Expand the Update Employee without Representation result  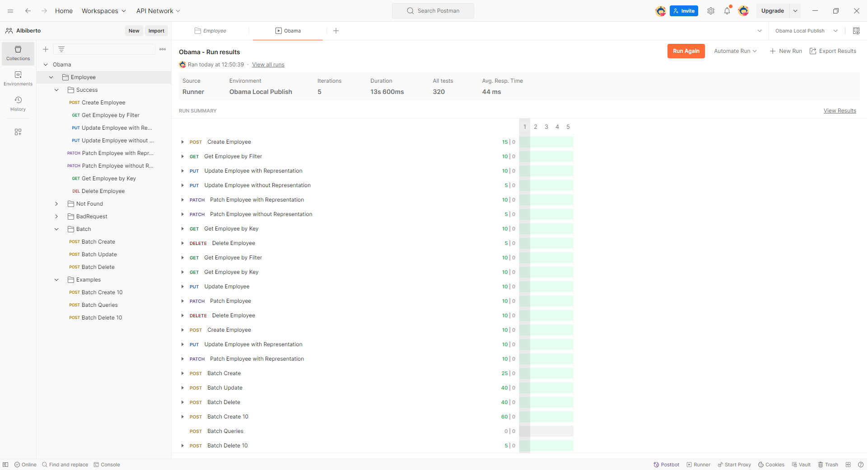182,185
